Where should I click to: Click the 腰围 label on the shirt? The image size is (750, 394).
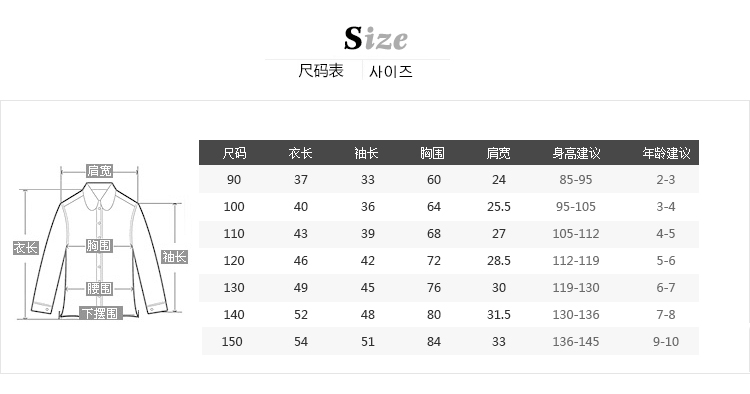pyautogui.click(x=99, y=289)
